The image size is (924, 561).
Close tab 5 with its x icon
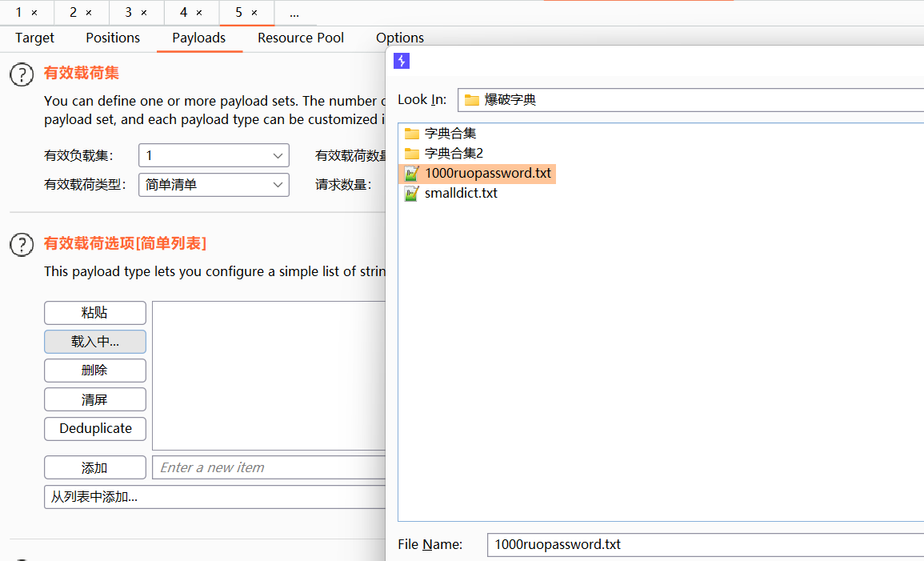pyautogui.click(x=254, y=12)
